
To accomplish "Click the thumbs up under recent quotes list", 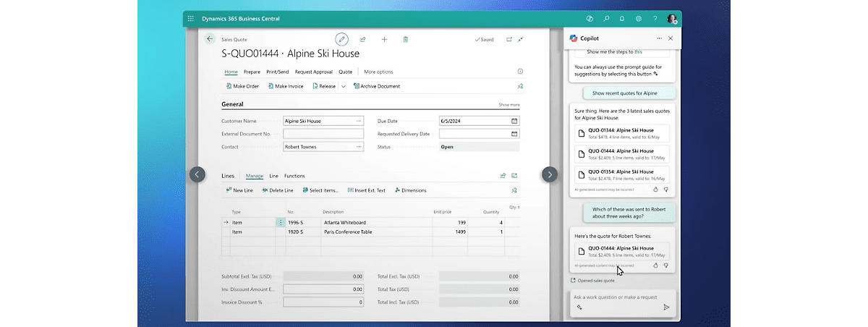I will 656,189.
